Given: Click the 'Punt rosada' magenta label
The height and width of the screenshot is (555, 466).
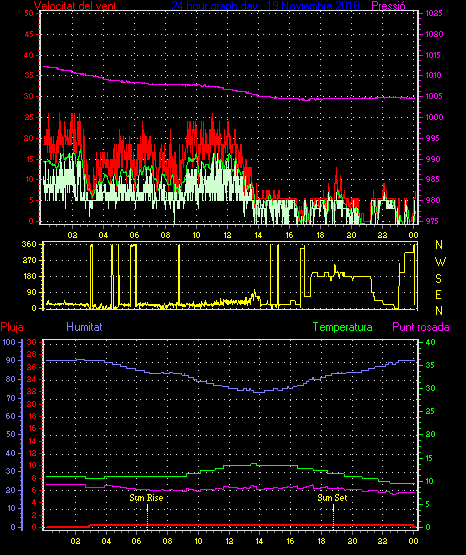Looking at the screenshot, I should (x=421, y=327).
